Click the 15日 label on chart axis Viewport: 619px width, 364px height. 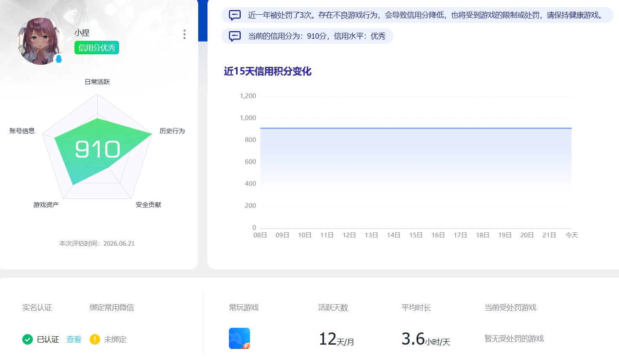416,235
